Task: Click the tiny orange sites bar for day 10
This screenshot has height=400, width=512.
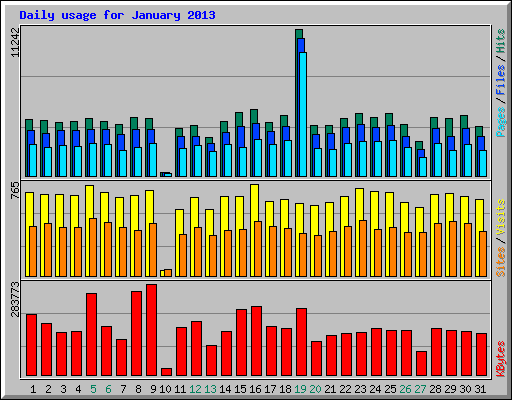Action: tap(168, 273)
